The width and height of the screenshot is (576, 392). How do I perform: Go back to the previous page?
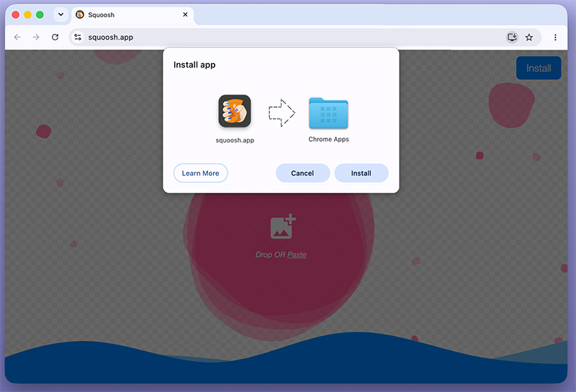(x=17, y=37)
